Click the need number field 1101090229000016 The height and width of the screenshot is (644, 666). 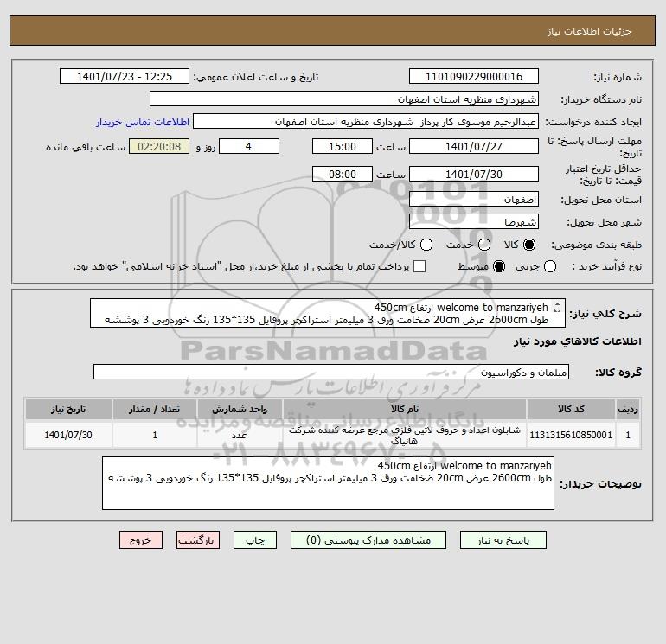474,76
